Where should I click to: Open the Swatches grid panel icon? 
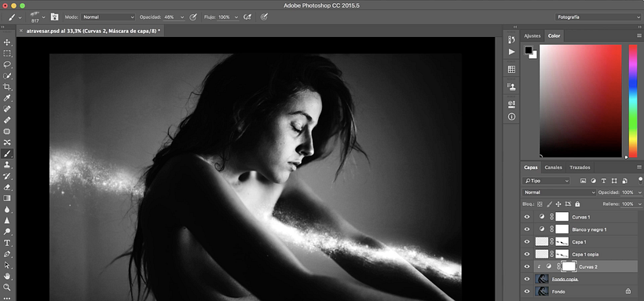pyautogui.click(x=511, y=69)
